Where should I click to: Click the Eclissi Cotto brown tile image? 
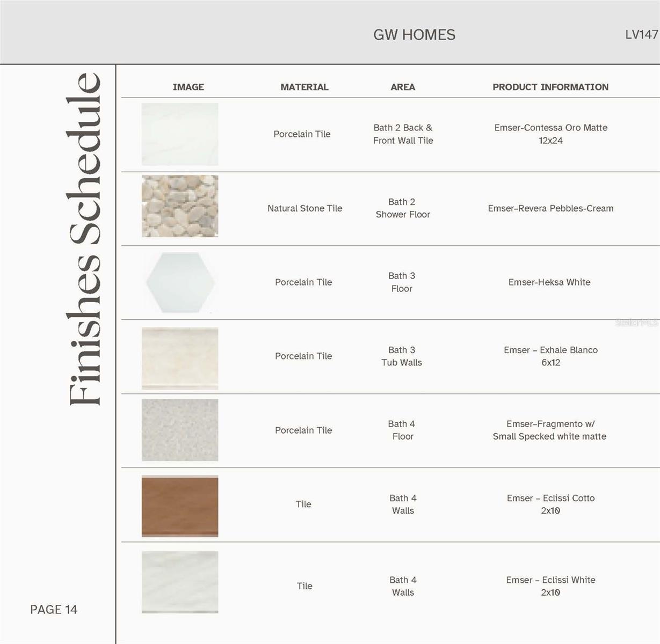pos(179,504)
